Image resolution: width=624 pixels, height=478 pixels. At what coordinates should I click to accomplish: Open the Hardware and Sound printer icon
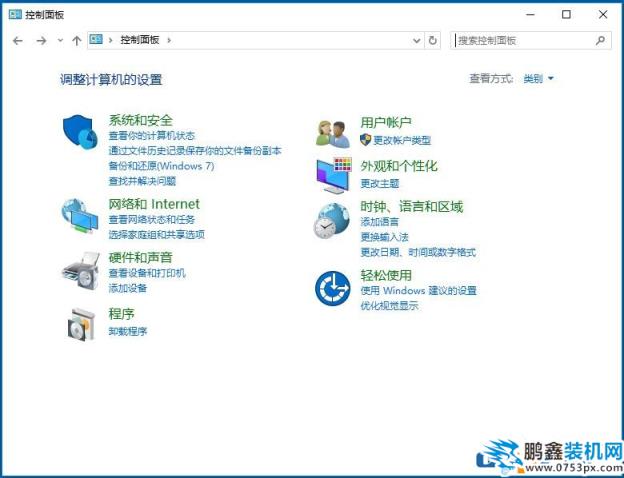(81, 271)
